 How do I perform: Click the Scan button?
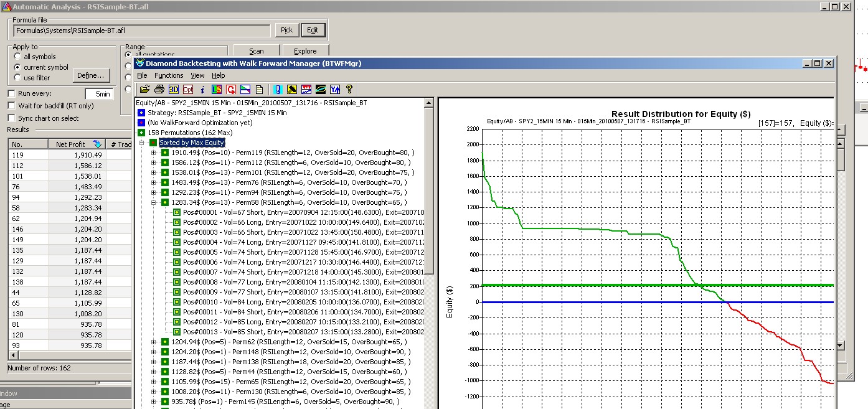tap(256, 51)
